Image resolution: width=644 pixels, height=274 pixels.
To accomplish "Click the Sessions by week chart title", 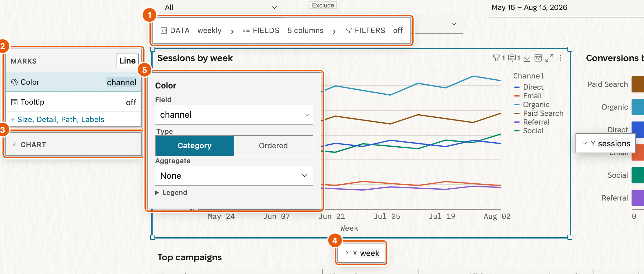I will pos(195,58).
